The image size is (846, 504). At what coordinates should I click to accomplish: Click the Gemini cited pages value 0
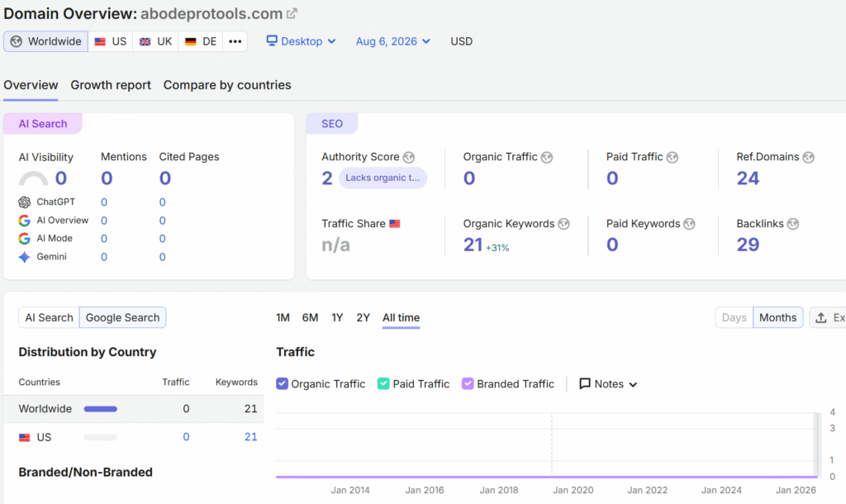coord(163,258)
